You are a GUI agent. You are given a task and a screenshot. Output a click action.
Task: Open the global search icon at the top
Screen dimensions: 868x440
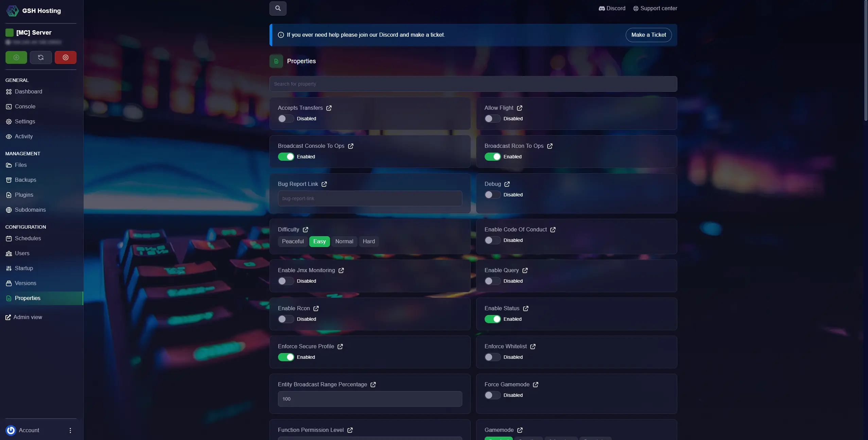click(x=278, y=8)
